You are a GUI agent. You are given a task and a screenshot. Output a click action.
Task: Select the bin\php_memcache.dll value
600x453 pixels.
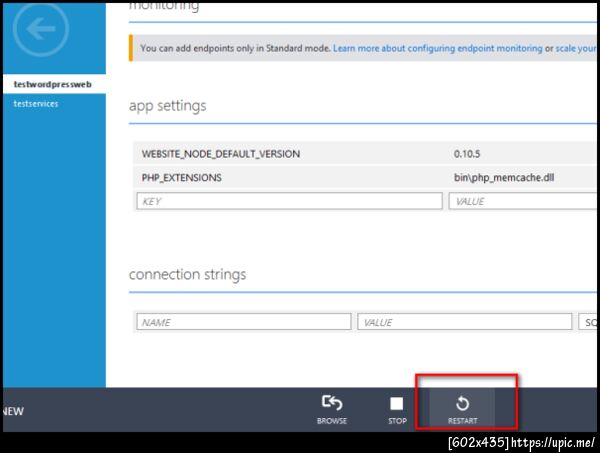[x=504, y=178]
